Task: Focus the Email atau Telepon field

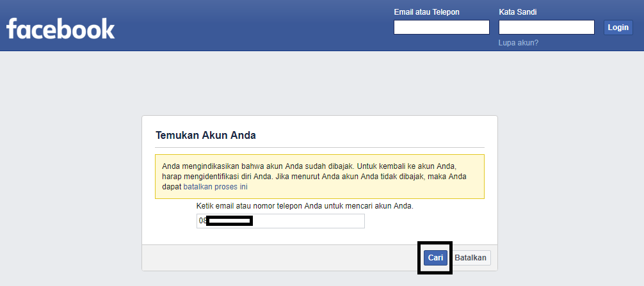Action: 442,27
